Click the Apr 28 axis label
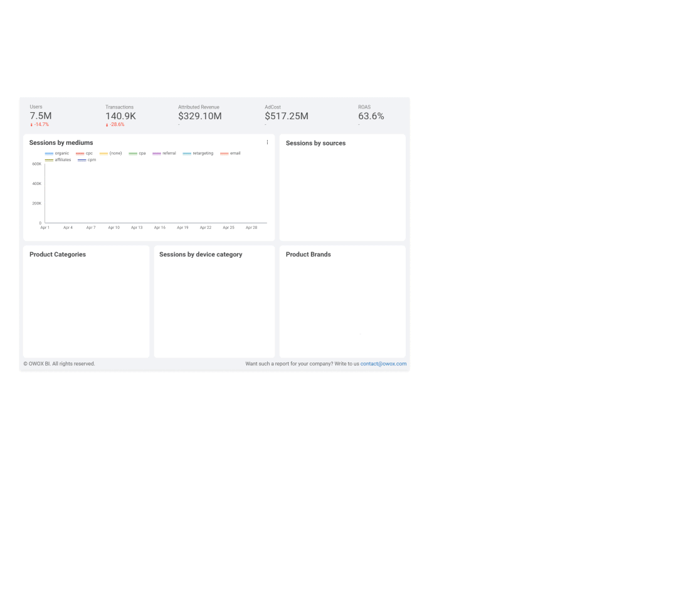Screen dimensions: 681x616 coord(251,228)
